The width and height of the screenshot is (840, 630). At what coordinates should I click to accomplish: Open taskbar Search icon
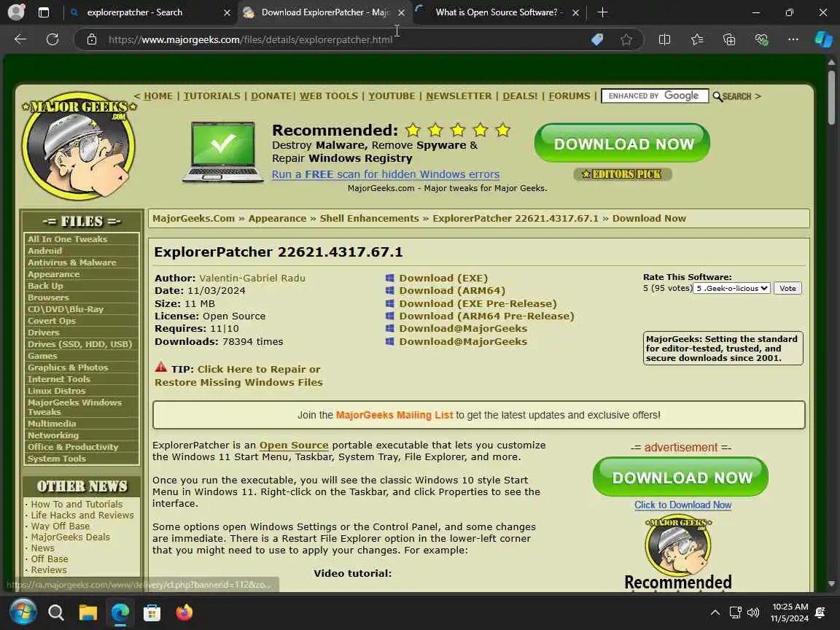tap(55, 612)
